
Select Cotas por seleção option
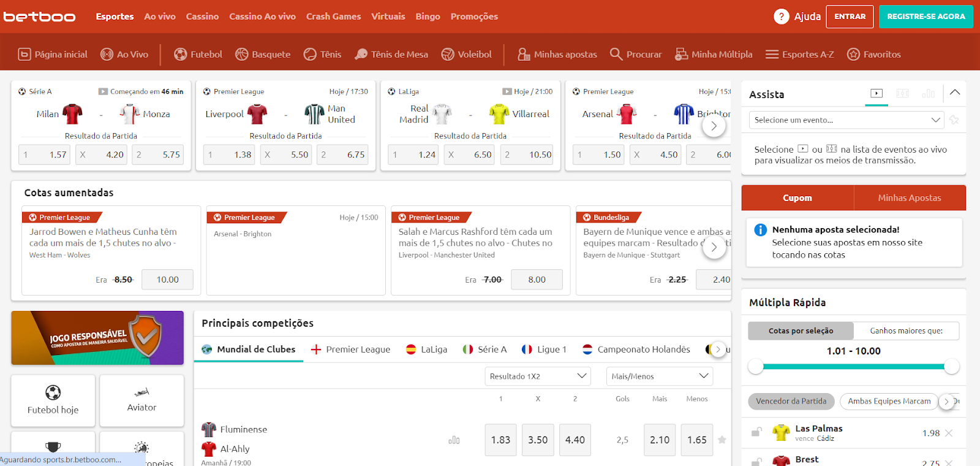click(801, 330)
